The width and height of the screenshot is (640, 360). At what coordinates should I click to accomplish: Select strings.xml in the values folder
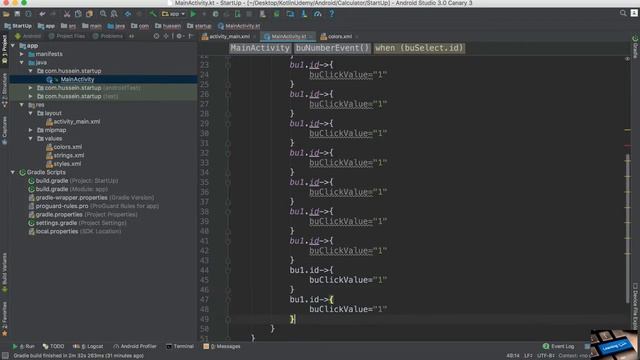tap(69, 156)
